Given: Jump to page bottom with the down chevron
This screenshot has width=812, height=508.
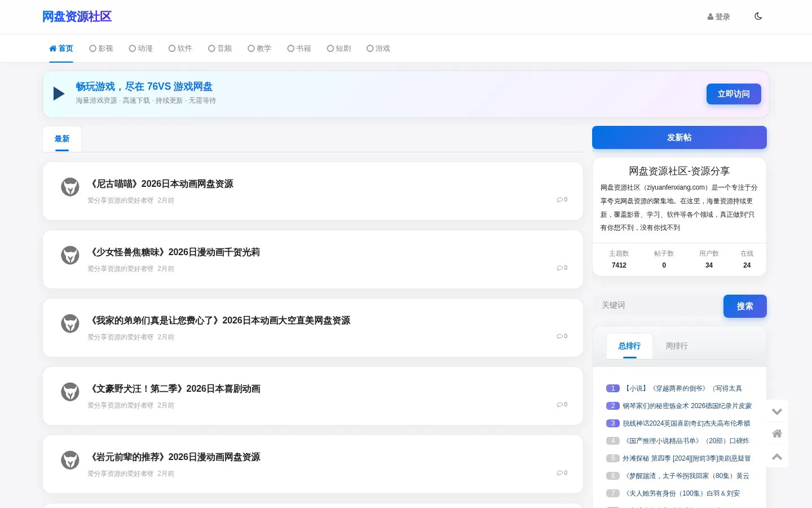Looking at the screenshot, I should [x=777, y=411].
